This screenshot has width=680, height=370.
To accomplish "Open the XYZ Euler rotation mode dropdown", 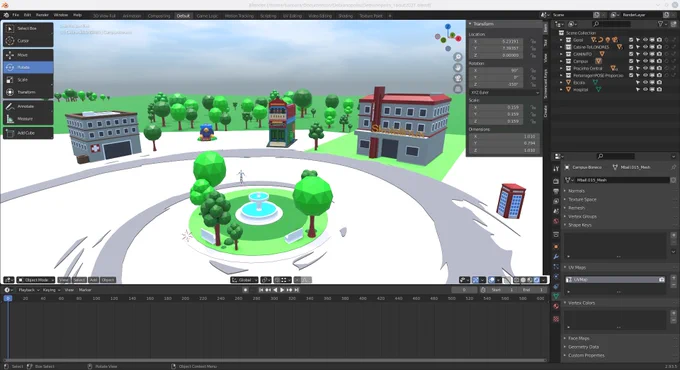I will click(x=505, y=92).
